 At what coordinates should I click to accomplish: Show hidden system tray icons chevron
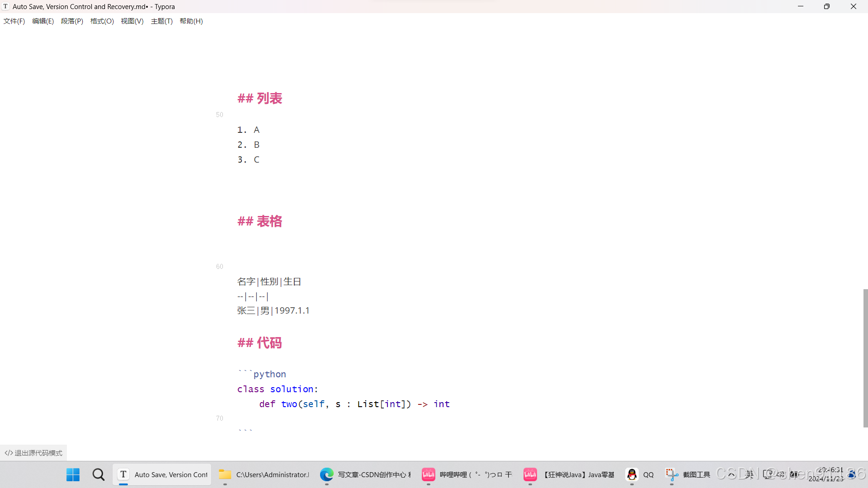[x=731, y=474]
